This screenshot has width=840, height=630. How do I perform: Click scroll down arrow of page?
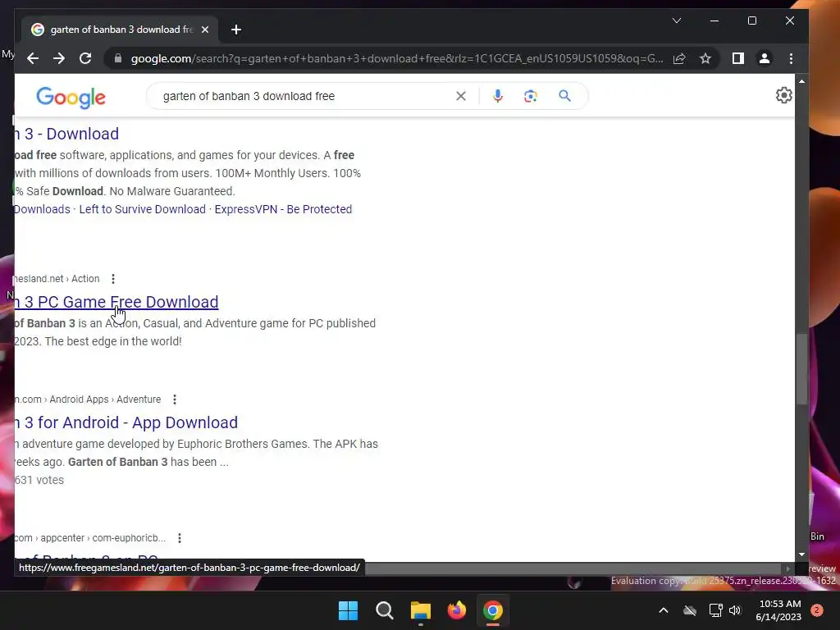[x=801, y=555]
